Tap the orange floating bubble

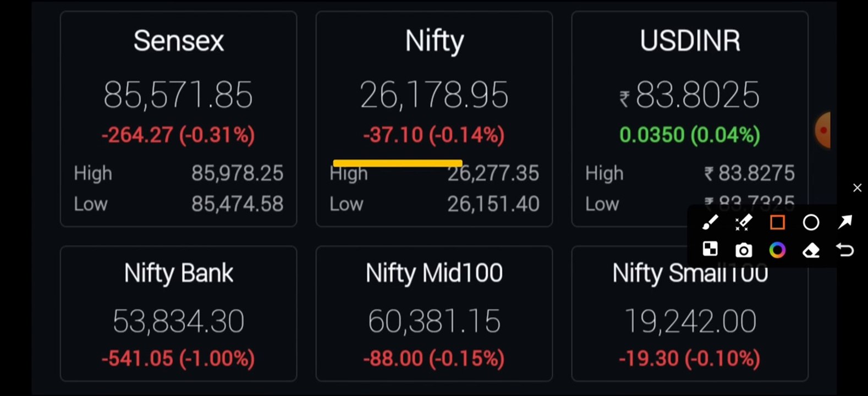(822, 130)
